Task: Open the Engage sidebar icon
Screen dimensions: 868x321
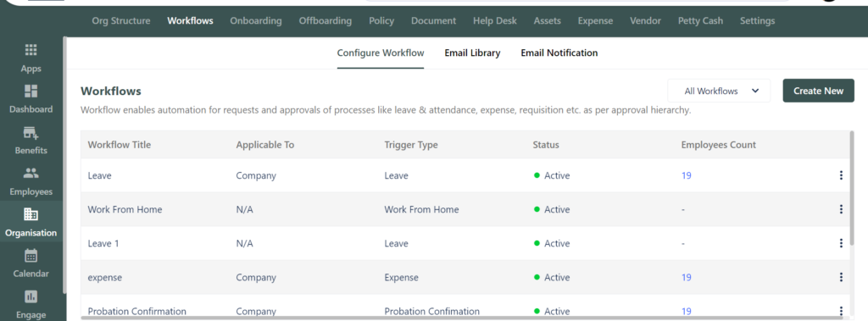Action: click(x=31, y=296)
